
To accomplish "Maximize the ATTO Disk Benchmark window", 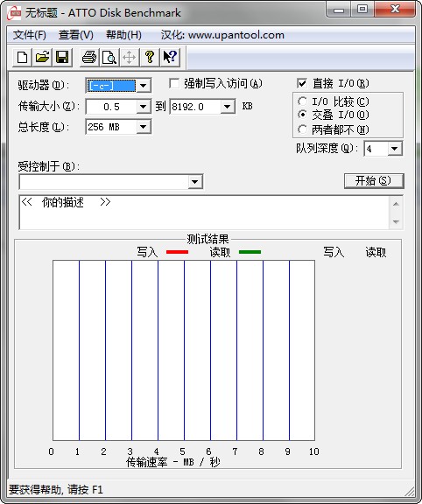I will [x=362, y=10].
